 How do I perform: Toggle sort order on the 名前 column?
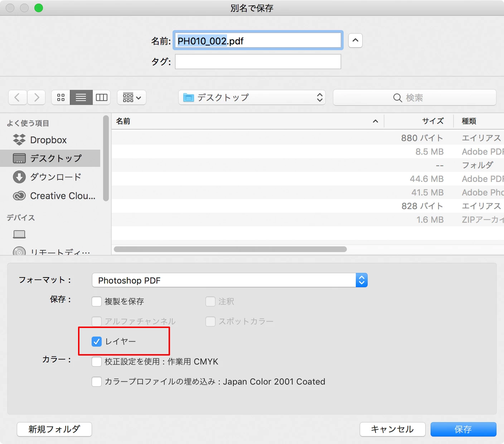(x=248, y=121)
